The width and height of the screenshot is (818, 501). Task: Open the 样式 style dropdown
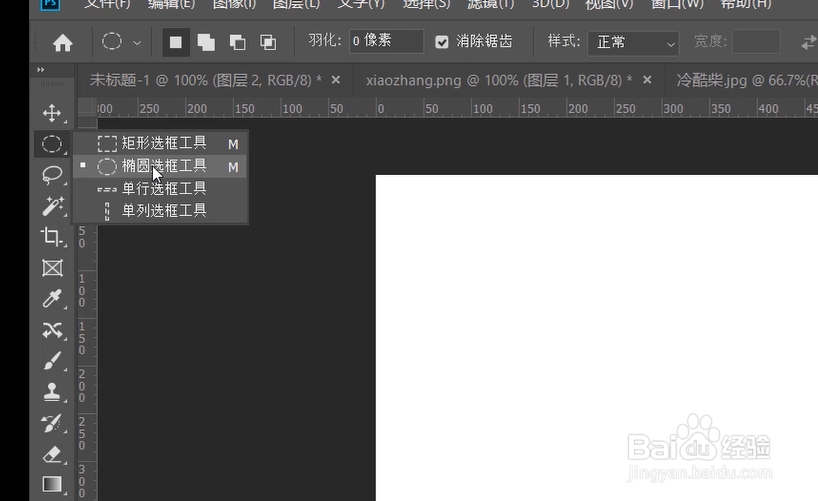pos(633,43)
